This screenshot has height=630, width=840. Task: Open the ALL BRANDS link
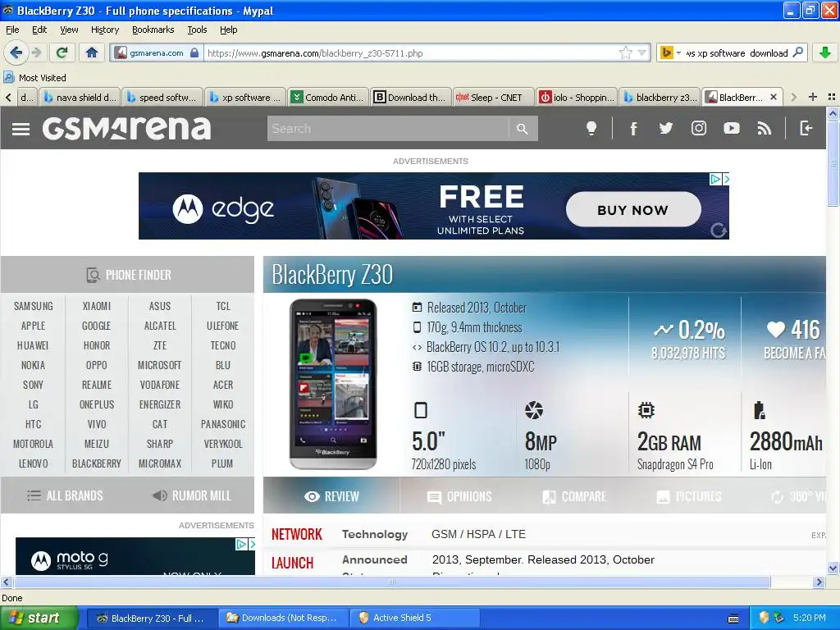[65, 495]
